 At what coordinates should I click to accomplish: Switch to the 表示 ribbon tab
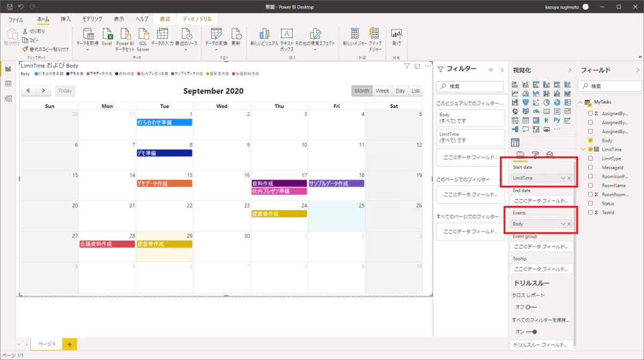coord(119,19)
